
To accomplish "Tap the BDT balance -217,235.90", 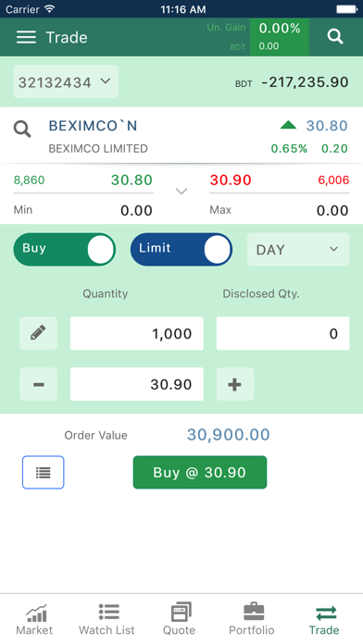I will click(305, 82).
